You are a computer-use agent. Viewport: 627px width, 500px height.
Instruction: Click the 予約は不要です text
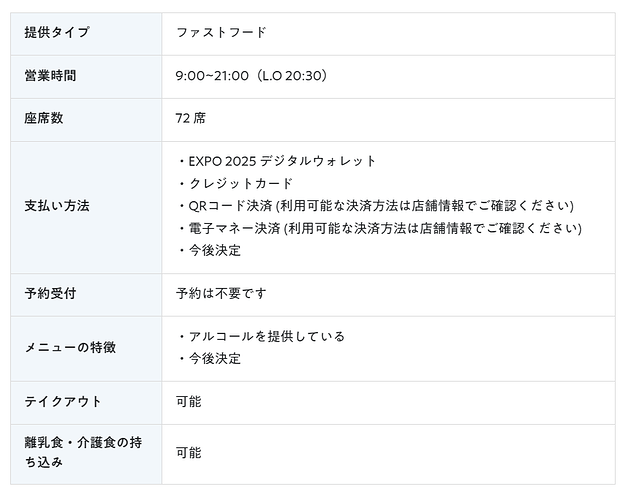coord(221,294)
